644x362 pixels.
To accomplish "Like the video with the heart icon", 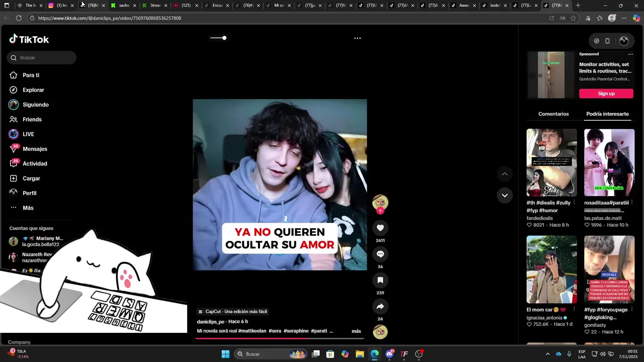I will point(380,228).
